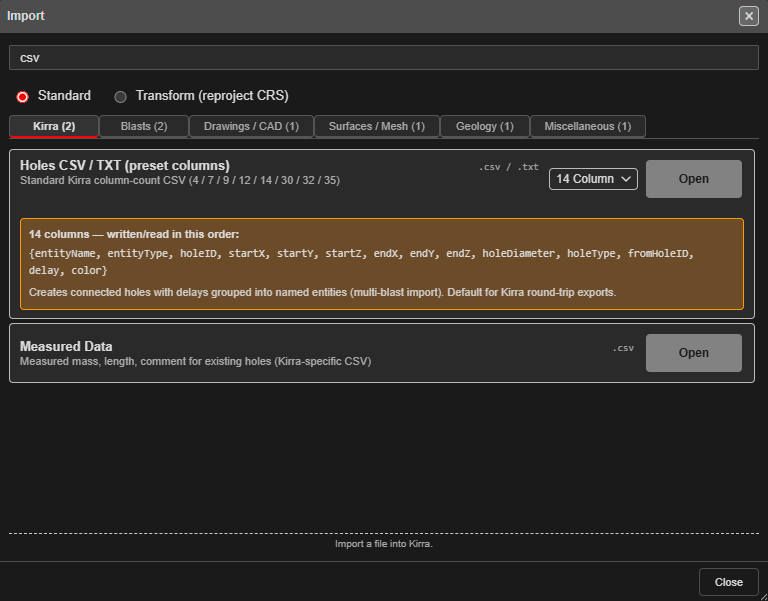
Task: Expand the 14 Column dropdown
Action: [593, 179]
